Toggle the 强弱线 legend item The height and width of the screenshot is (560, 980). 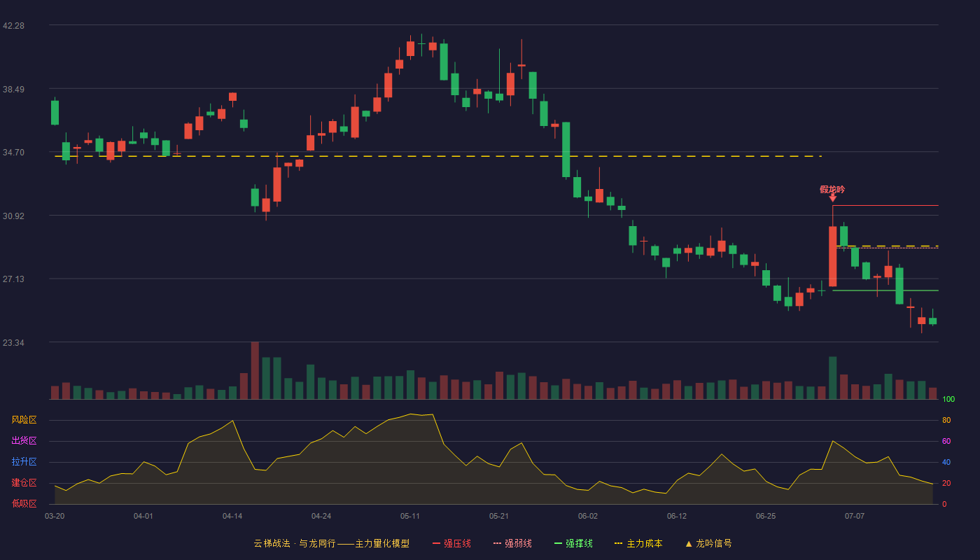[x=512, y=543]
